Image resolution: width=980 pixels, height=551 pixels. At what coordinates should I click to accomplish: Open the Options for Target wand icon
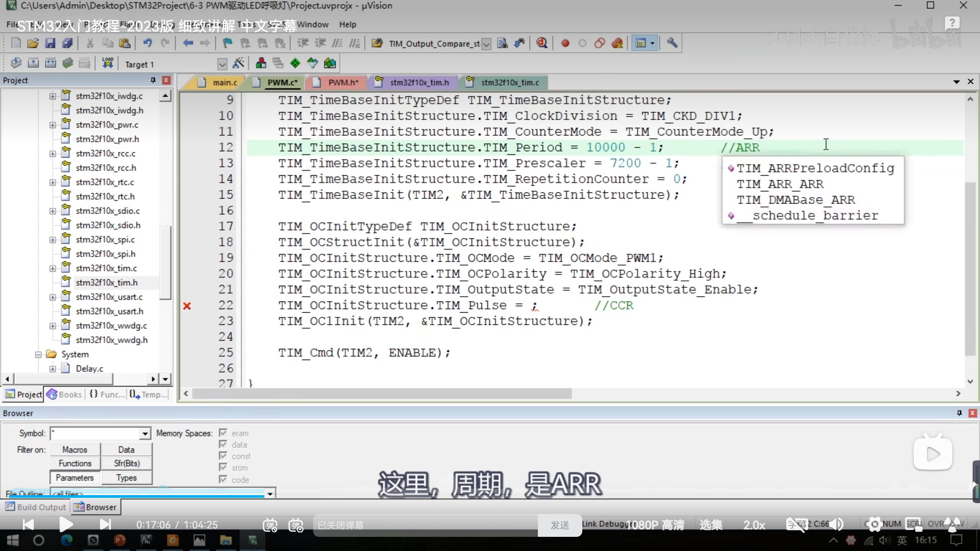click(238, 64)
